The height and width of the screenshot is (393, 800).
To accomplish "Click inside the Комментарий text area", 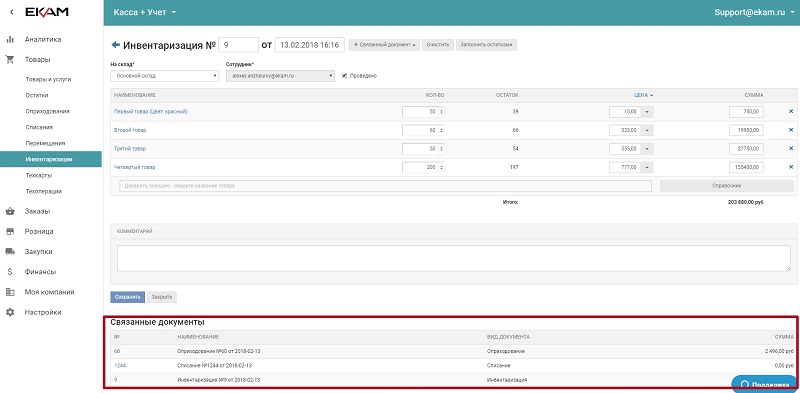I will 454,258.
